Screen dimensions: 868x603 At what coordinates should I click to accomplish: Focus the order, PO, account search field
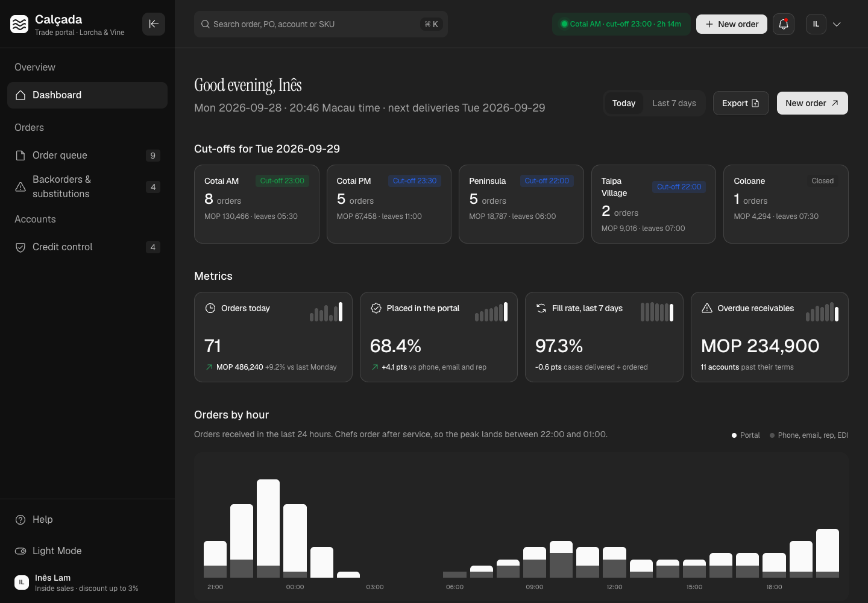tap(321, 24)
